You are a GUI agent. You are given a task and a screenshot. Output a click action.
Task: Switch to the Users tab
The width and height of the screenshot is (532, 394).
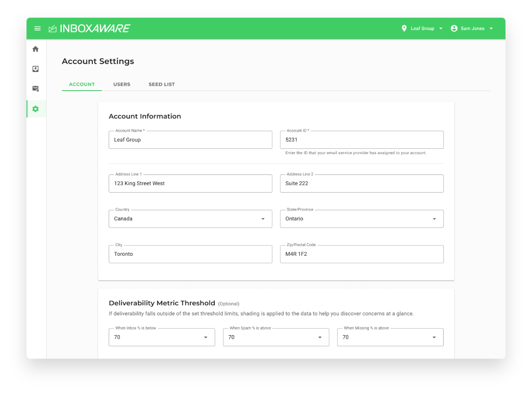click(122, 84)
